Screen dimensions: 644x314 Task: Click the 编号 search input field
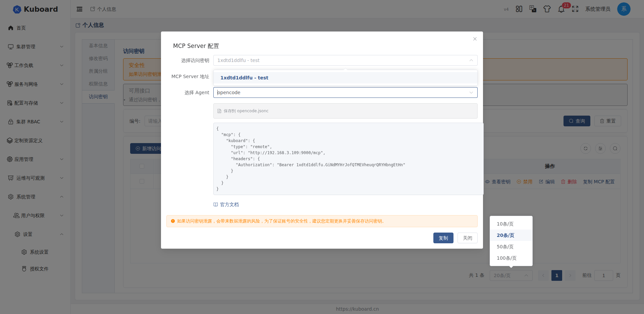tap(153, 121)
